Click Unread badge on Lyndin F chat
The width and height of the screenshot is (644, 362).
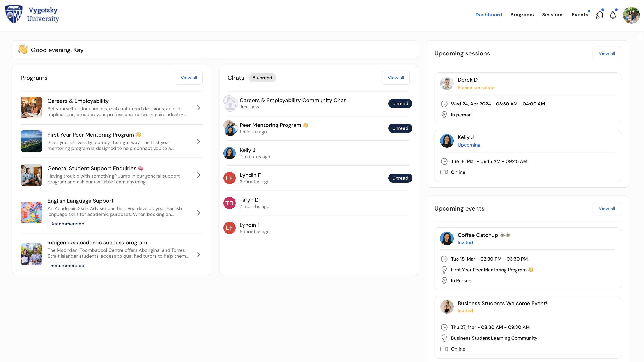pyautogui.click(x=400, y=178)
